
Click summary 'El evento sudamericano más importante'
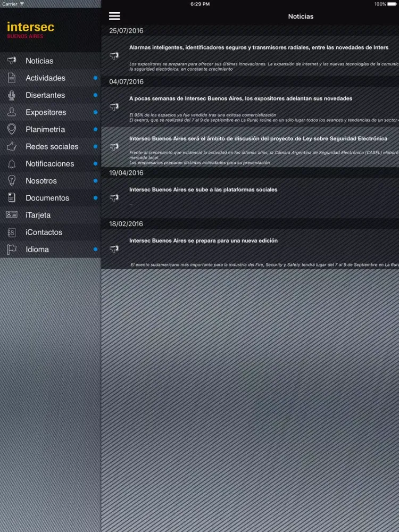(264, 264)
